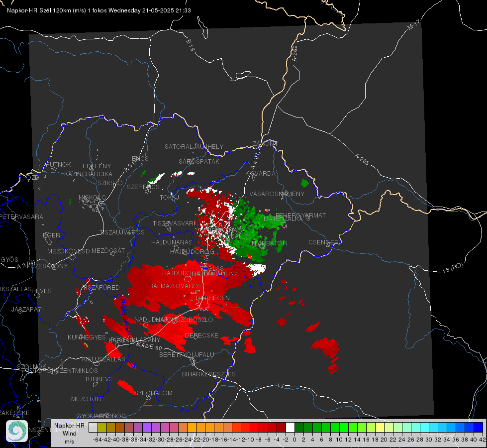
Task: Select the PUTNOK label
Action: pos(58,164)
